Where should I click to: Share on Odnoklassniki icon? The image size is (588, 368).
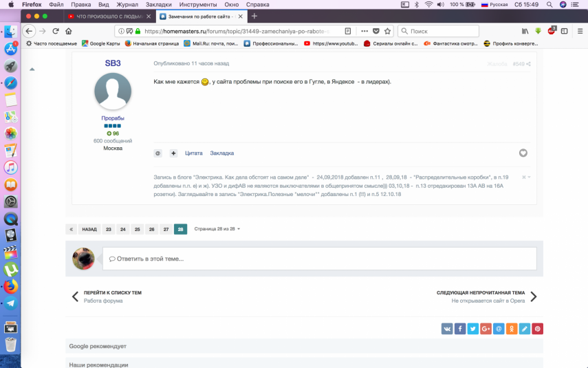coord(512,329)
